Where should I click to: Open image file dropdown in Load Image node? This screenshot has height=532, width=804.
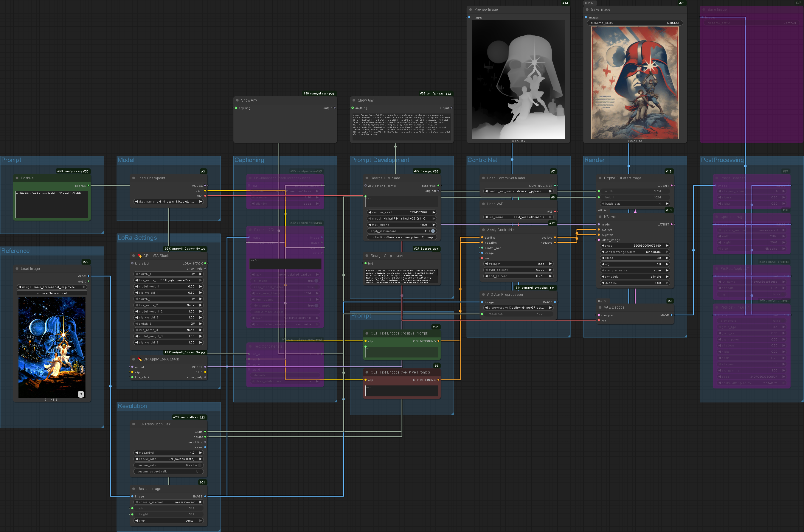pos(52,287)
